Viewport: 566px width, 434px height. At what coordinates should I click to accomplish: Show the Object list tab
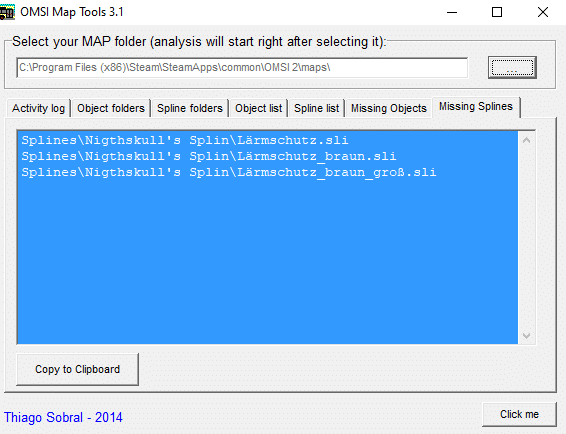[258, 108]
